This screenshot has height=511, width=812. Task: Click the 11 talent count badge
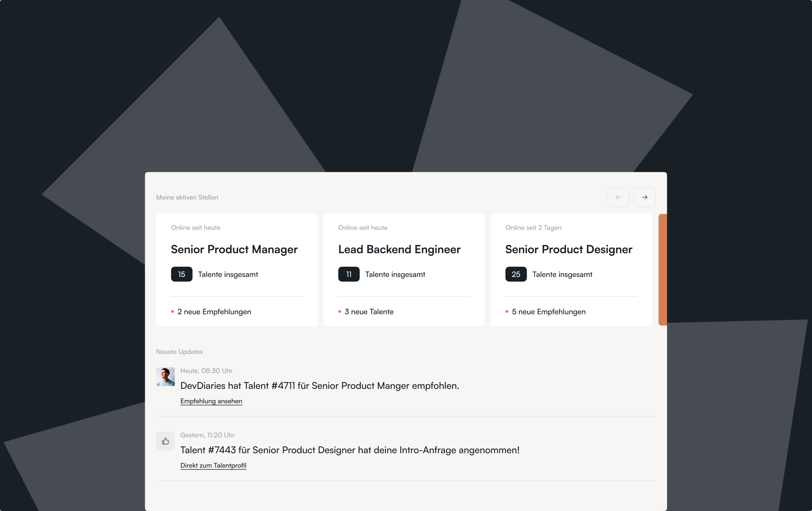click(349, 274)
